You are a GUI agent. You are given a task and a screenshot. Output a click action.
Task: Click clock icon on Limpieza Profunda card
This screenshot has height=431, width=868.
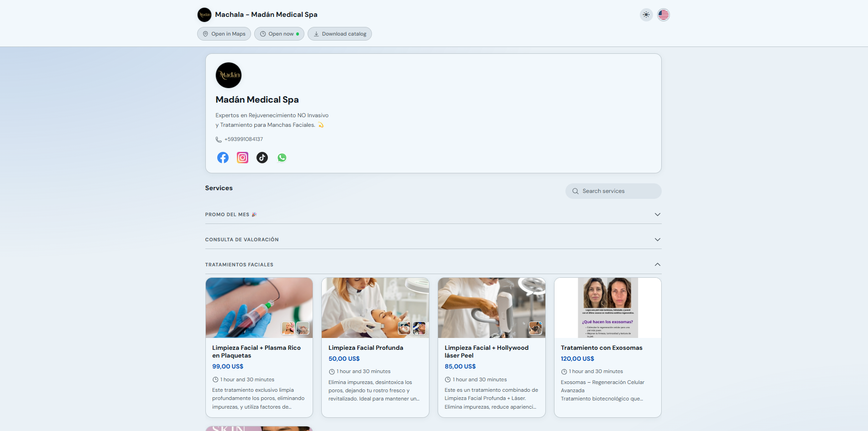[332, 372]
